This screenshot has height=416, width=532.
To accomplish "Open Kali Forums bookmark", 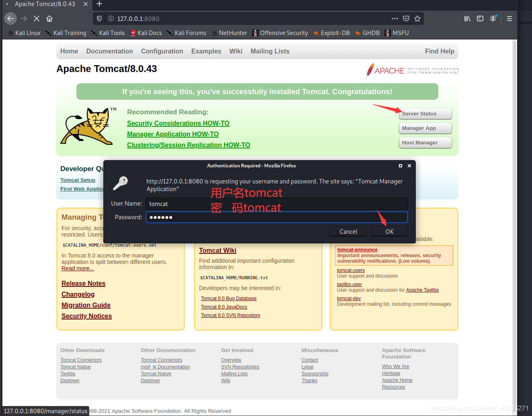I will point(187,33).
